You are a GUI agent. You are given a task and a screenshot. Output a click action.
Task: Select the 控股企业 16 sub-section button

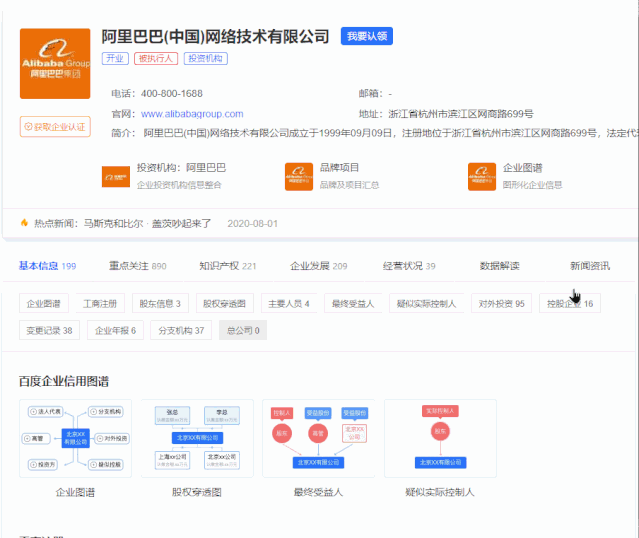(570, 304)
